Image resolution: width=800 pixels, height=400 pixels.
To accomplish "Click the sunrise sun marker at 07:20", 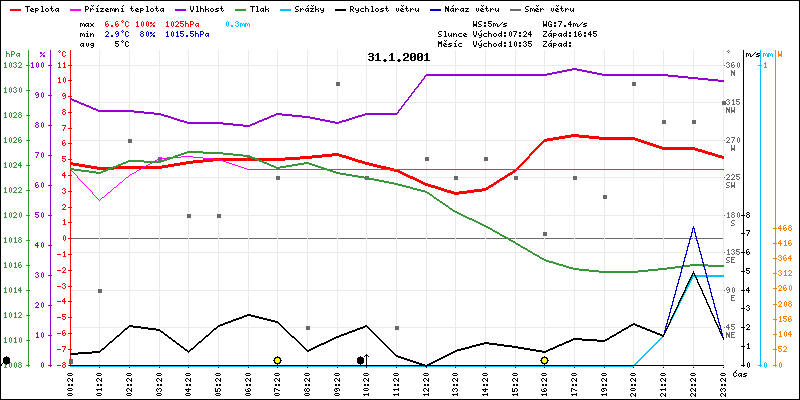I will point(277,360).
